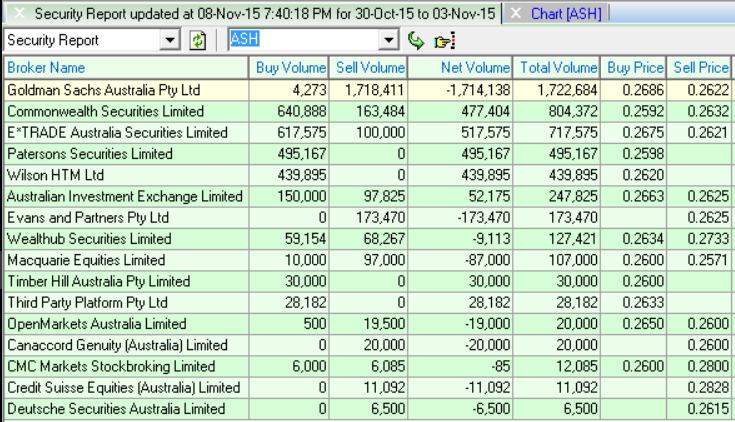Viewport: 735px width, 422px height.
Task: Sort by Buy Price column header
Action: (634, 68)
